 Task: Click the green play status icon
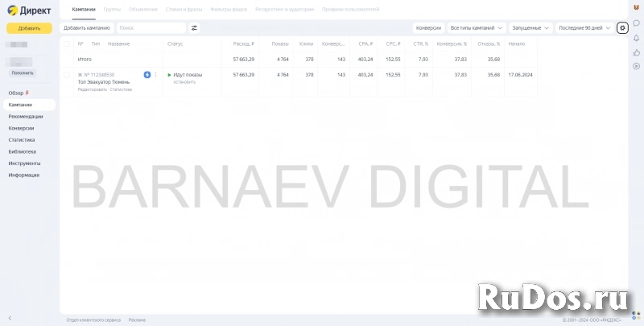(x=169, y=75)
